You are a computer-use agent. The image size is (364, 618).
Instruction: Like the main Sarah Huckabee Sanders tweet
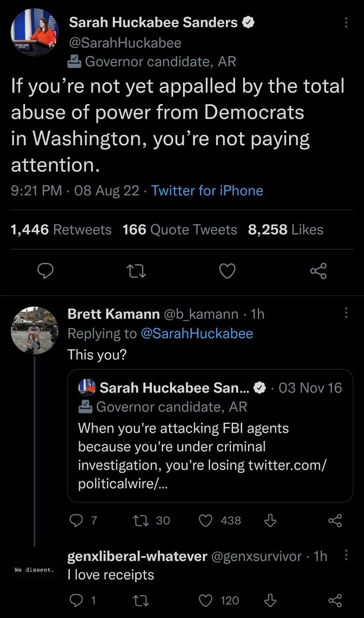coord(227,271)
